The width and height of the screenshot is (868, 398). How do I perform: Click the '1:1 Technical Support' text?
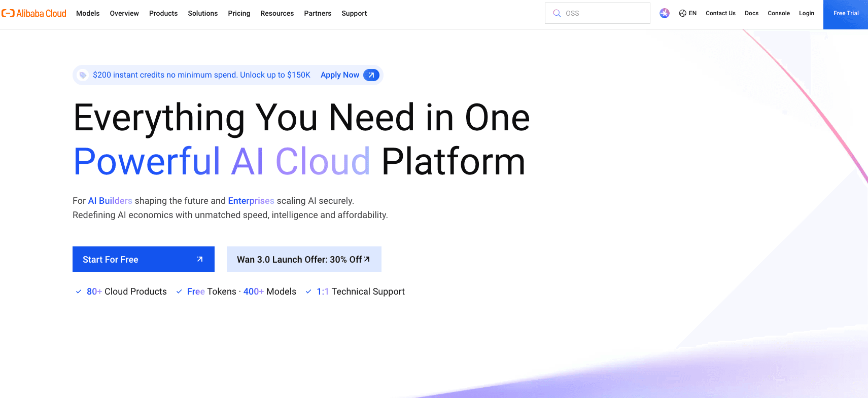coord(361,292)
